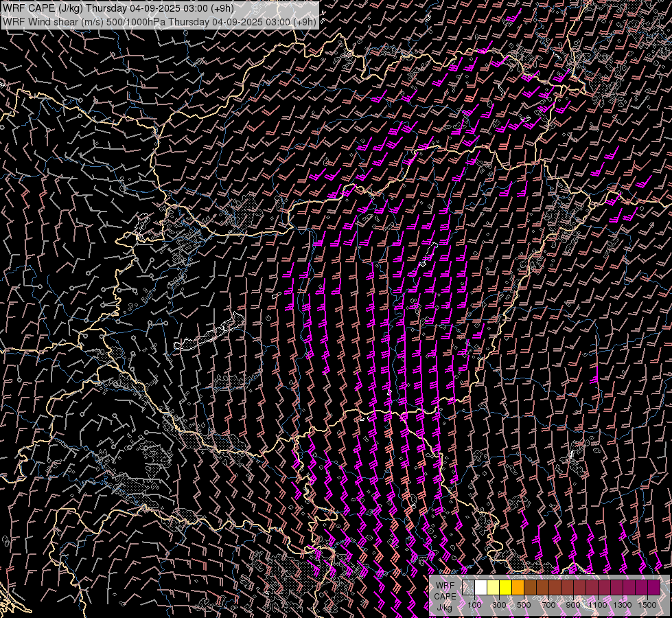Click the 'WRF Wind shear (m/s)' title line

pyautogui.click(x=160, y=22)
